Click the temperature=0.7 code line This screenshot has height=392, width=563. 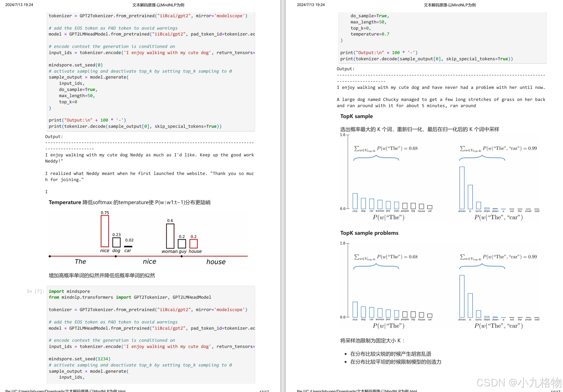tap(370, 34)
